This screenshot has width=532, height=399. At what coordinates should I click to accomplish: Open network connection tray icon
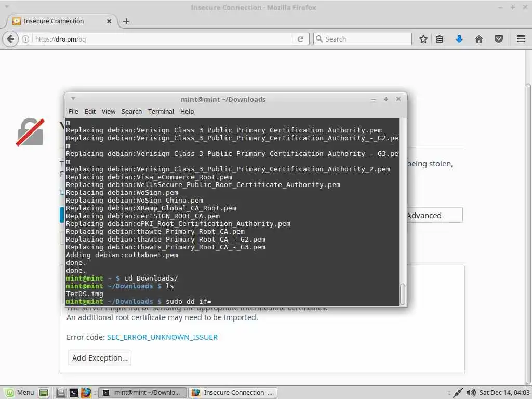[458, 393]
